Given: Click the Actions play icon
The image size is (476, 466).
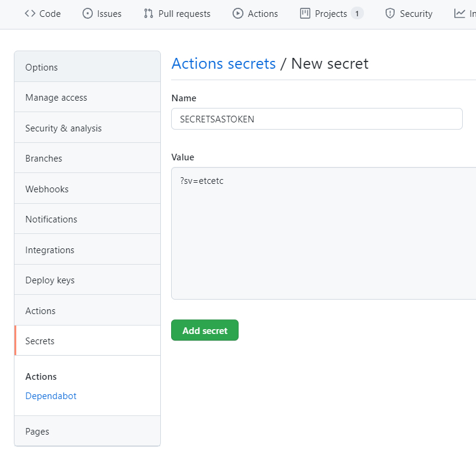Looking at the screenshot, I should (238, 13).
